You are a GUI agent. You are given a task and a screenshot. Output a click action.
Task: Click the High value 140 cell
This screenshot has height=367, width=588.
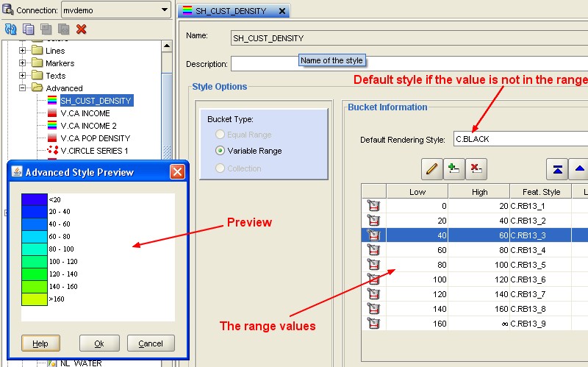click(479, 294)
